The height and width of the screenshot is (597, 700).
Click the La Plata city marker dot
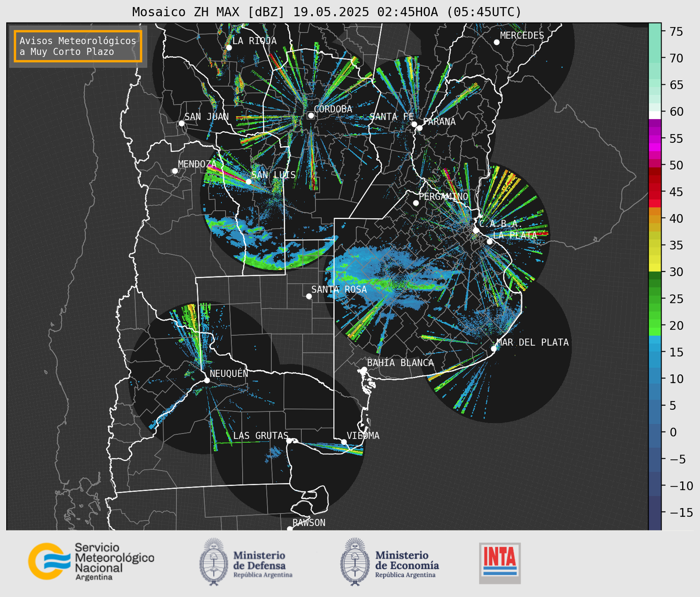490,242
